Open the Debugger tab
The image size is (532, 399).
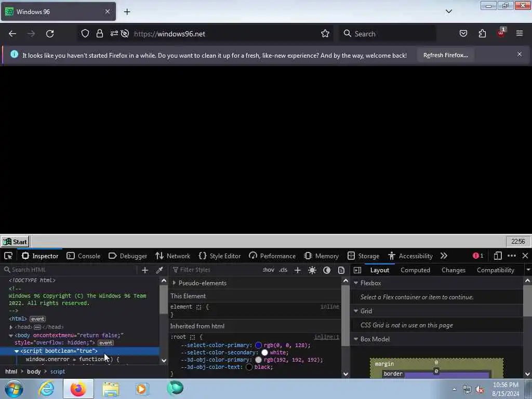pos(128,256)
